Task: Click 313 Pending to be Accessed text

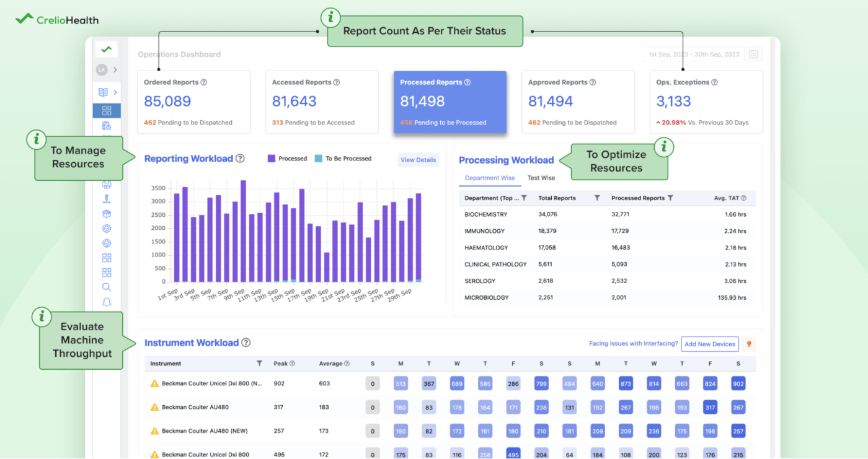Action: coord(313,123)
